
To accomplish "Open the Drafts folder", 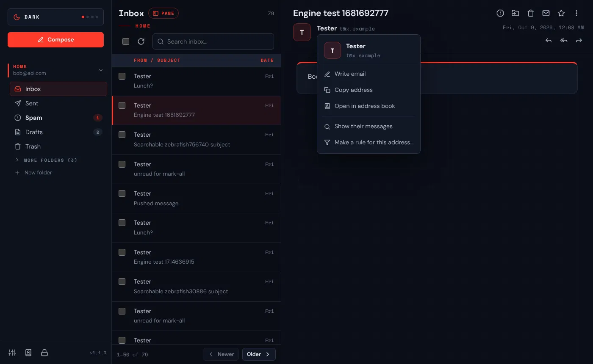I will [x=58, y=132].
